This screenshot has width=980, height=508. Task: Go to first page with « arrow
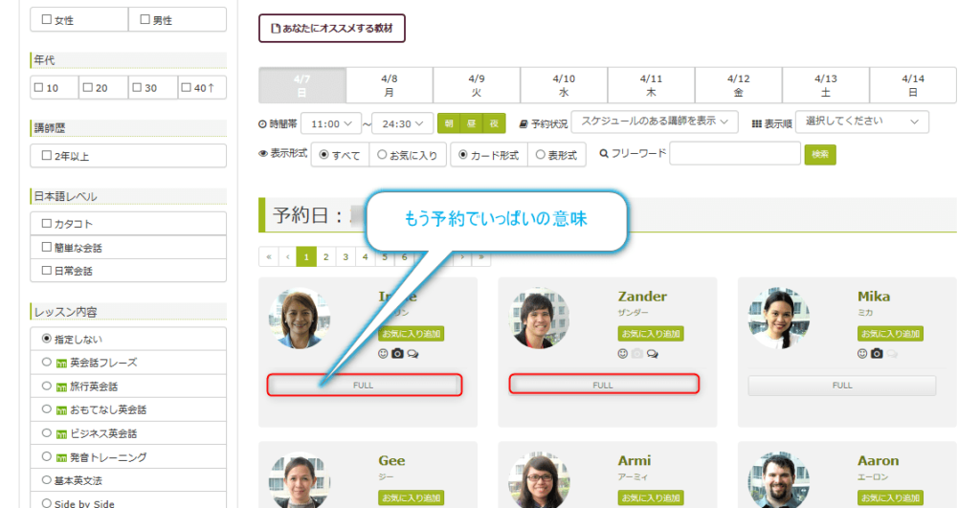click(x=269, y=256)
